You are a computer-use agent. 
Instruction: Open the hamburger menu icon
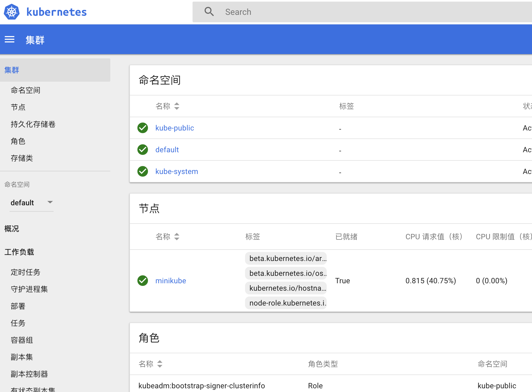tap(10, 40)
